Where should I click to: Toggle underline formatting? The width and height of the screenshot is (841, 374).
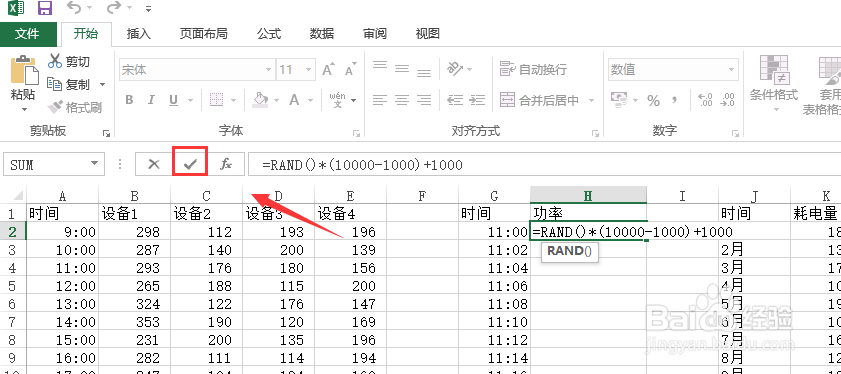173,100
